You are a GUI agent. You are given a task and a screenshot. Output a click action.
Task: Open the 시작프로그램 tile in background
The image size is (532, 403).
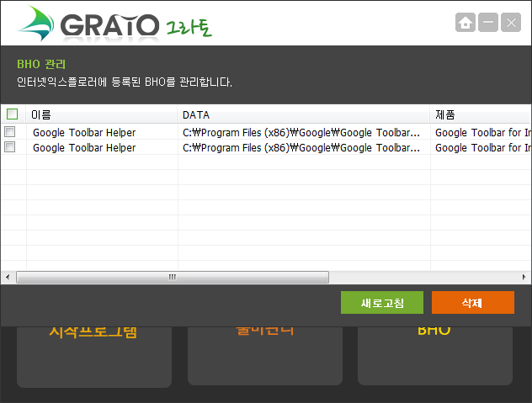tap(94, 357)
